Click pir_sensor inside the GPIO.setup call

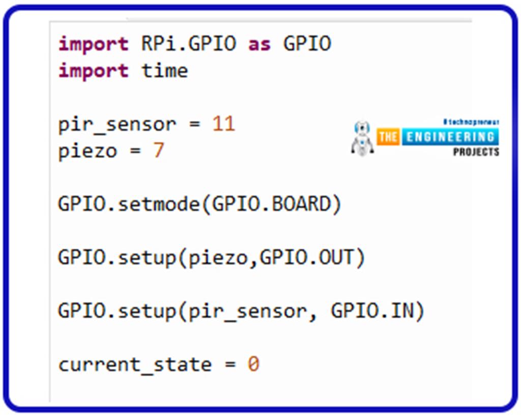(x=247, y=312)
